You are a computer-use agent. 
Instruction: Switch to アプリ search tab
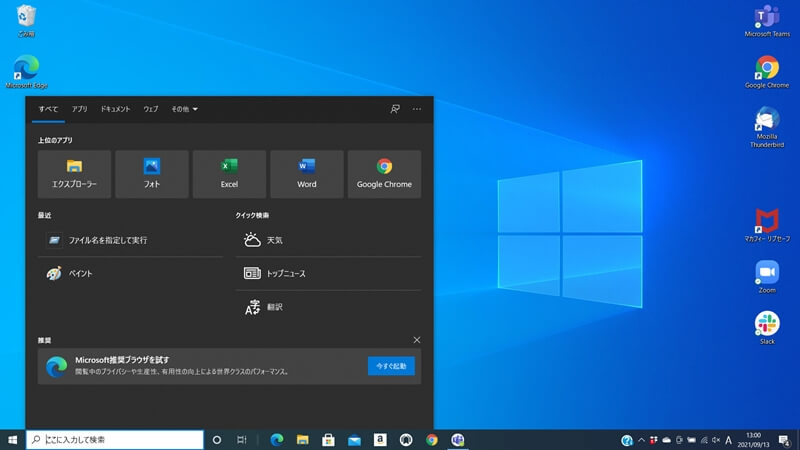tap(80, 109)
